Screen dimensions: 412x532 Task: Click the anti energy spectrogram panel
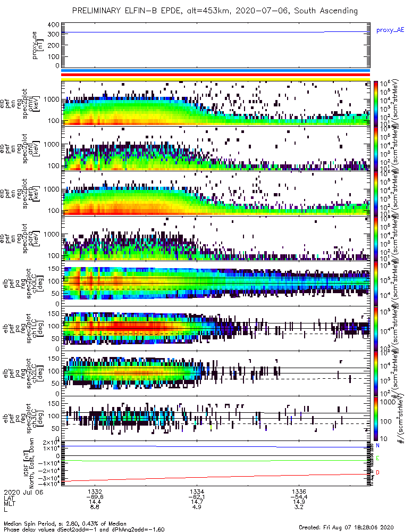(x=215, y=148)
